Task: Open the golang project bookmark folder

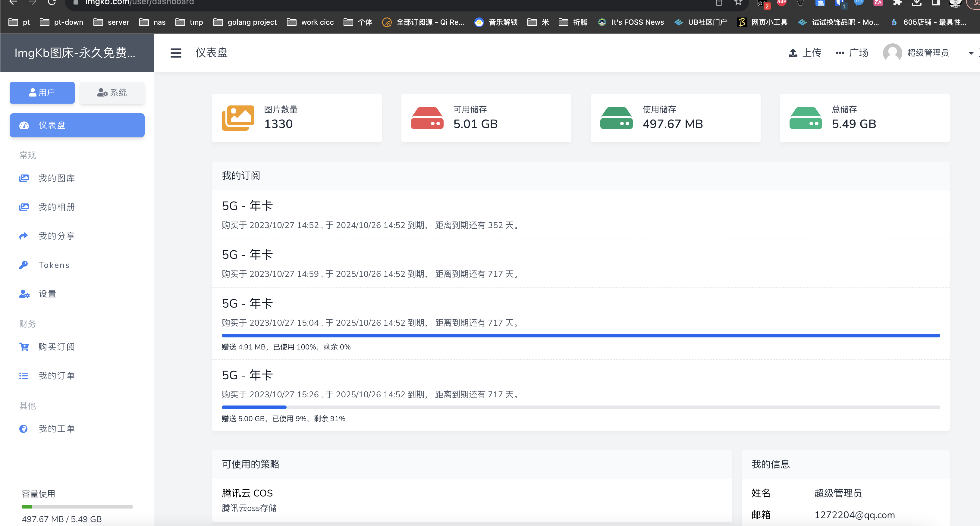Action: tap(245, 22)
